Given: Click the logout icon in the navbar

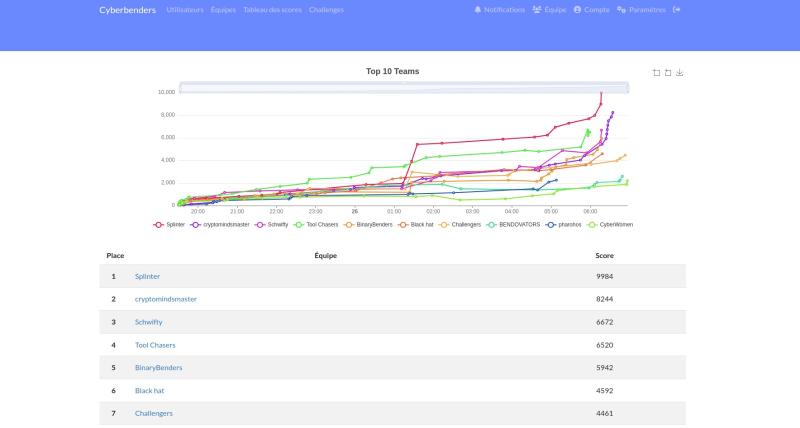Looking at the screenshot, I should 678,10.
